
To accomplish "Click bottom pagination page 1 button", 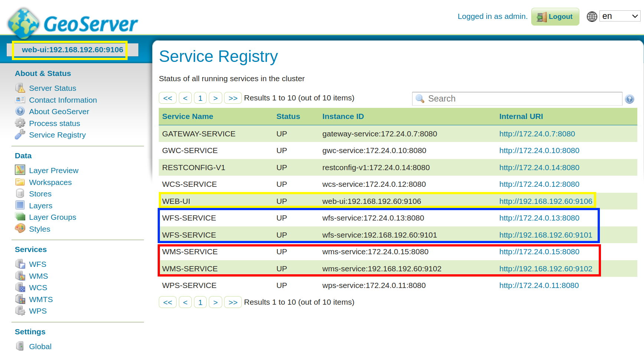I will coord(200,302).
